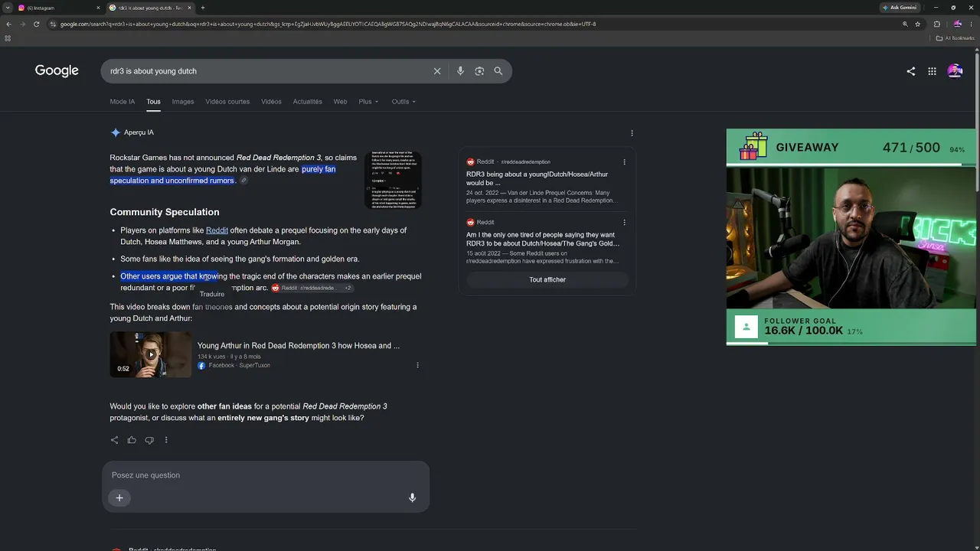This screenshot has height=551, width=980.
Task: Reload the page in Chrome
Action: point(36,24)
